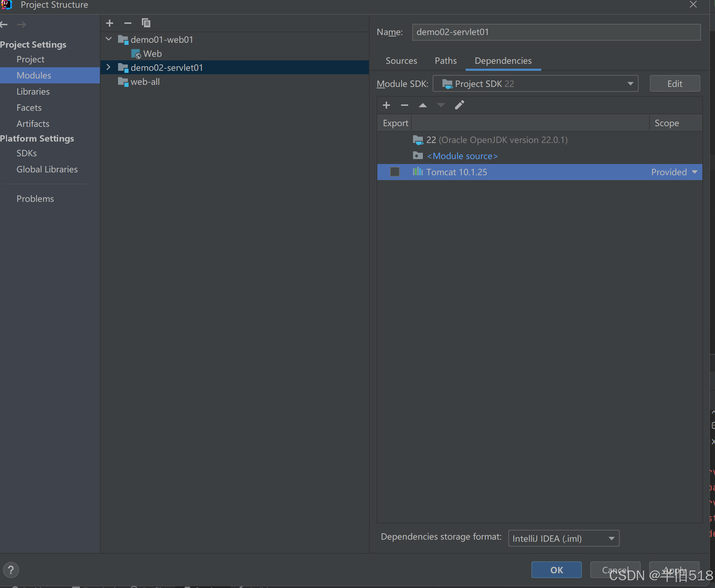
Task: Select the <Module source> dependency row
Action: pyautogui.click(x=540, y=156)
